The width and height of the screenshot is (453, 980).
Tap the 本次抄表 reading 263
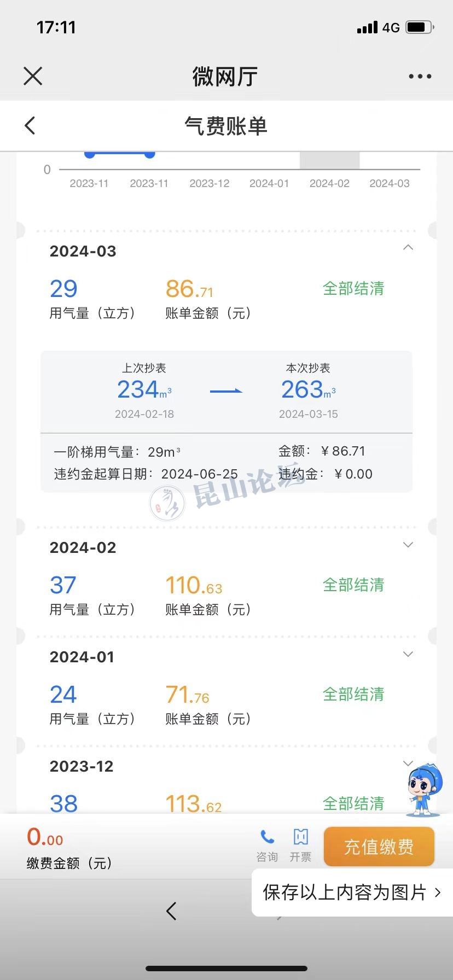click(303, 390)
